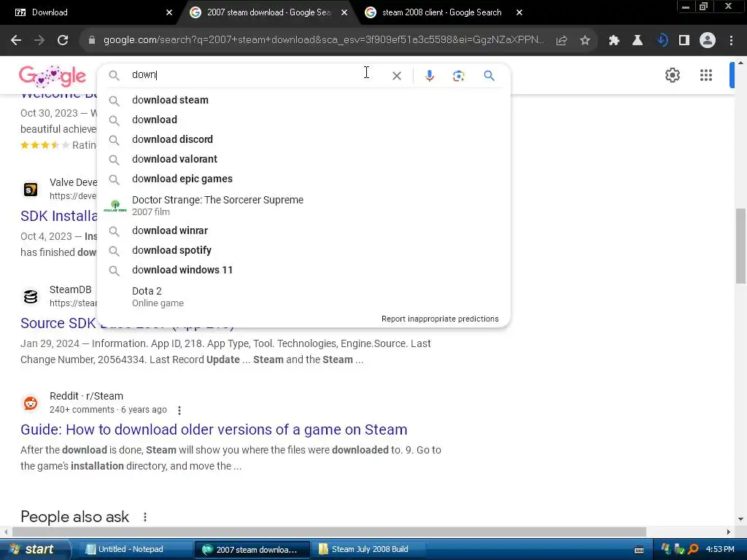Open Chrome three-dot menu
This screenshot has width=747, height=560.
[731, 41]
